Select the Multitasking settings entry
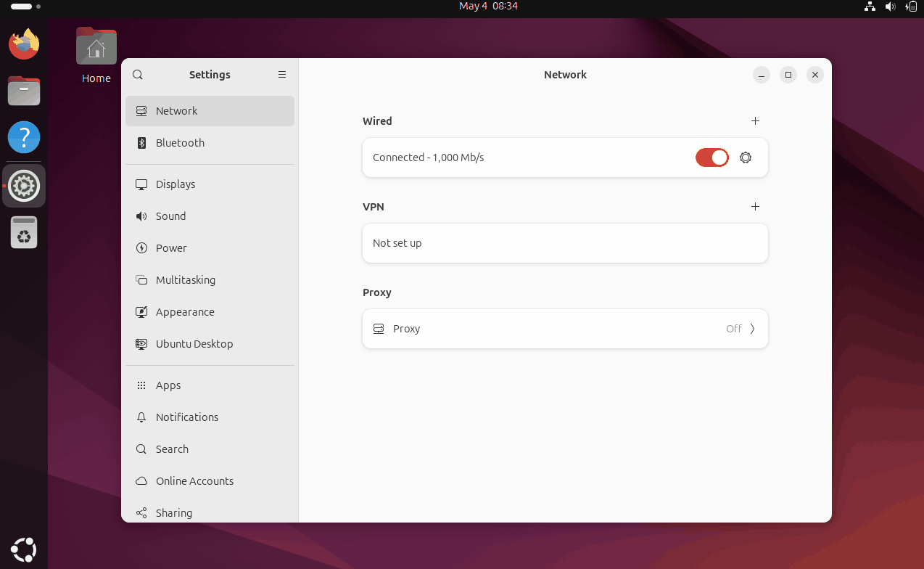This screenshot has height=569, width=924. point(142,279)
